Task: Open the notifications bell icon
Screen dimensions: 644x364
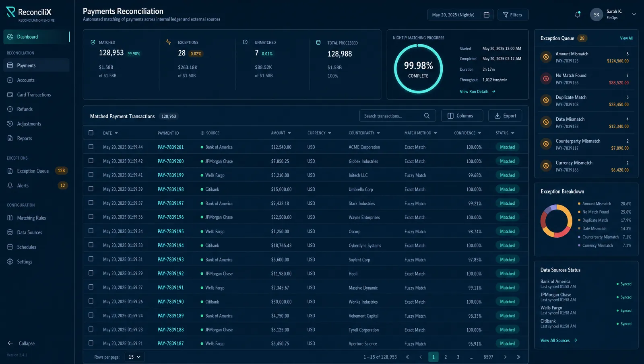Action: point(578,14)
